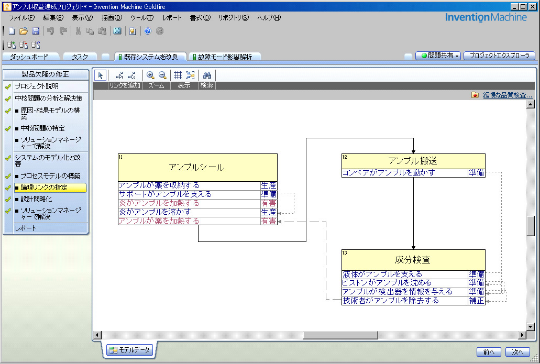
Task: Click the zoom in magnifier icon
Action: click(150, 75)
